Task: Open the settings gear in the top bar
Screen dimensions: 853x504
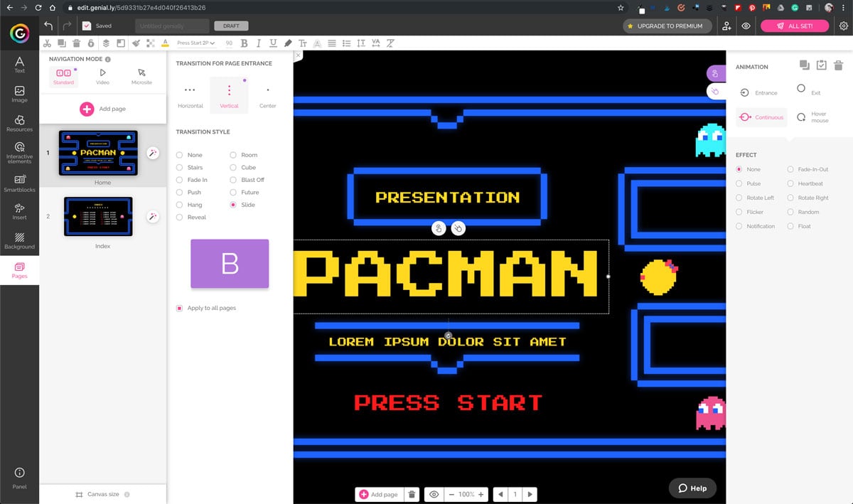Action: 843,26
